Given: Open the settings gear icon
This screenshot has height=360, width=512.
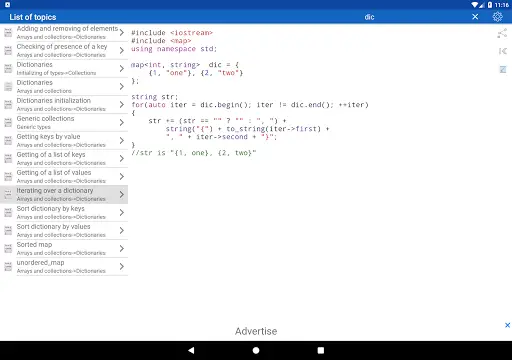Looking at the screenshot, I should tap(497, 17).
